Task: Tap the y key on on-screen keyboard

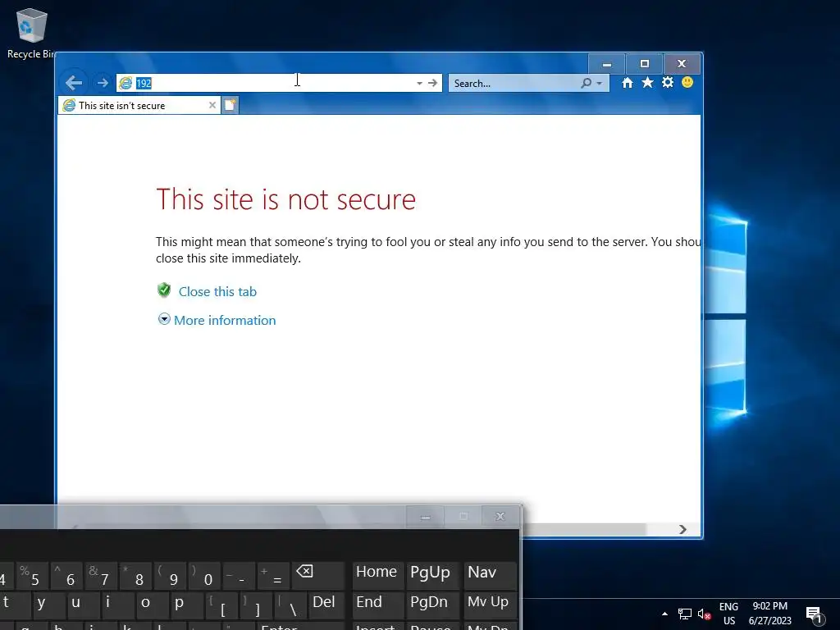Action: click(x=48, y=605)
